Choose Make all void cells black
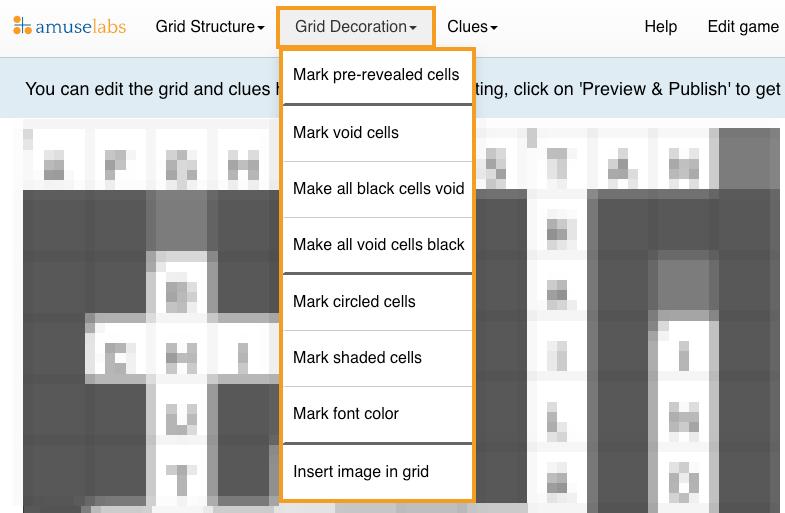 (x=378, y=245)
